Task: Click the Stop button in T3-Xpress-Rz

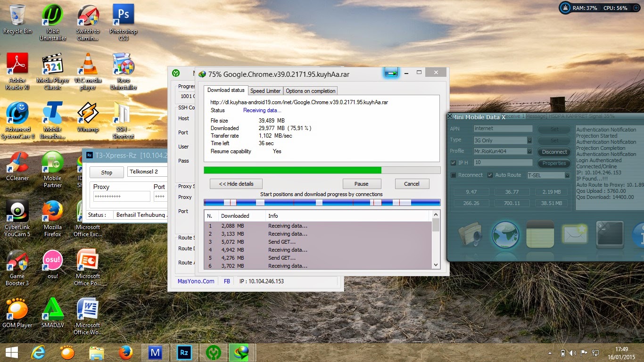Action: 107,173
